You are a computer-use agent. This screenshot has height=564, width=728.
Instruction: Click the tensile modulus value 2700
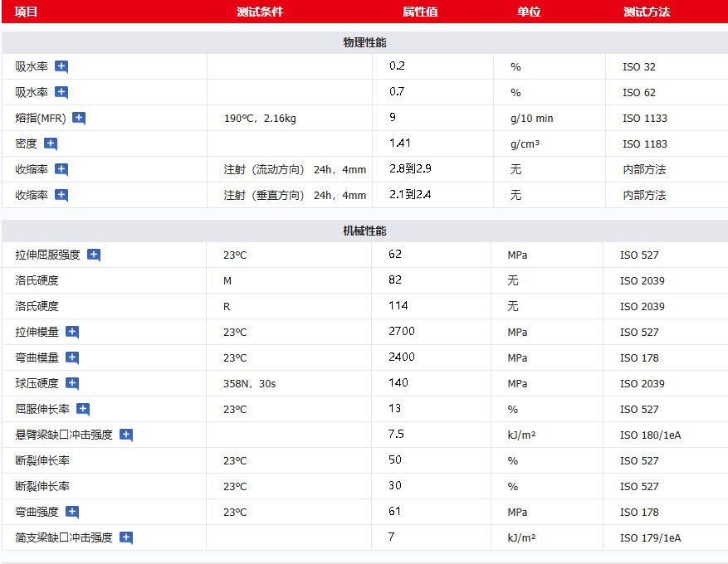pos(402,331)
